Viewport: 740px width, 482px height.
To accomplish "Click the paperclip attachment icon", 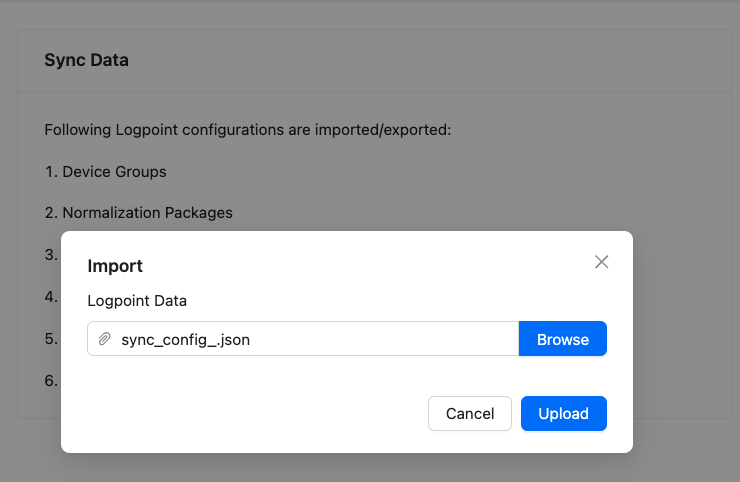I will tap(104, 339).
